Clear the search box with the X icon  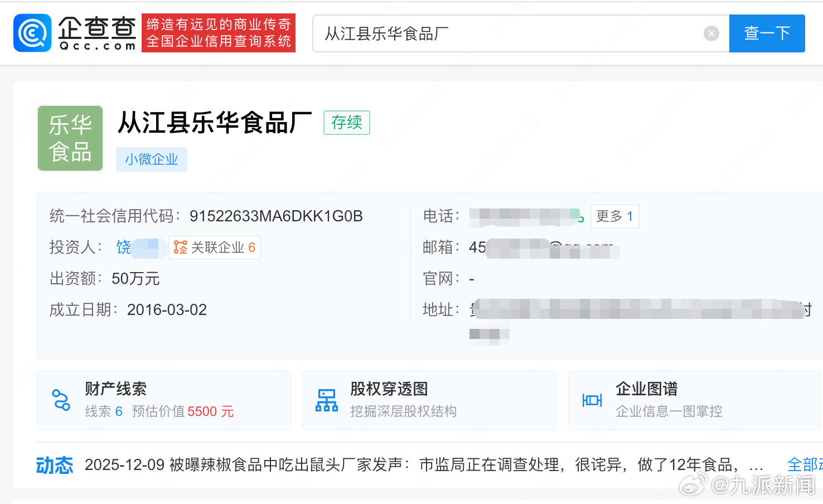pos(711,33)
